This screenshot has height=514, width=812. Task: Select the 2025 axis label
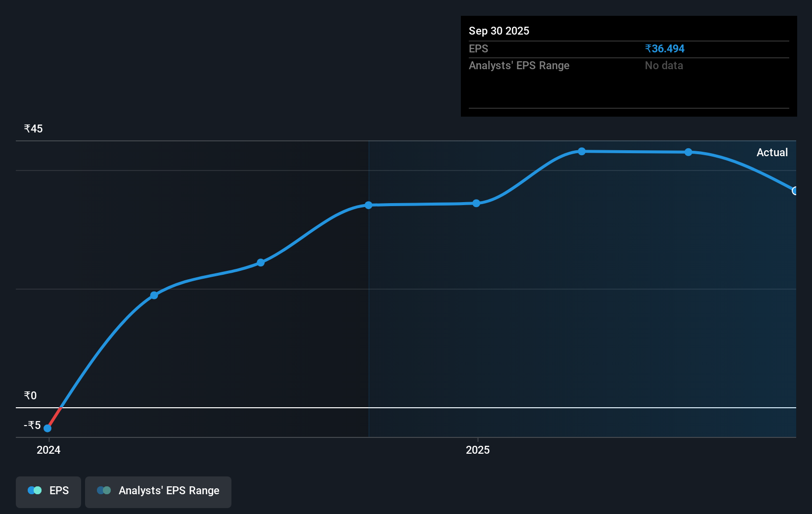click(477, 450)
